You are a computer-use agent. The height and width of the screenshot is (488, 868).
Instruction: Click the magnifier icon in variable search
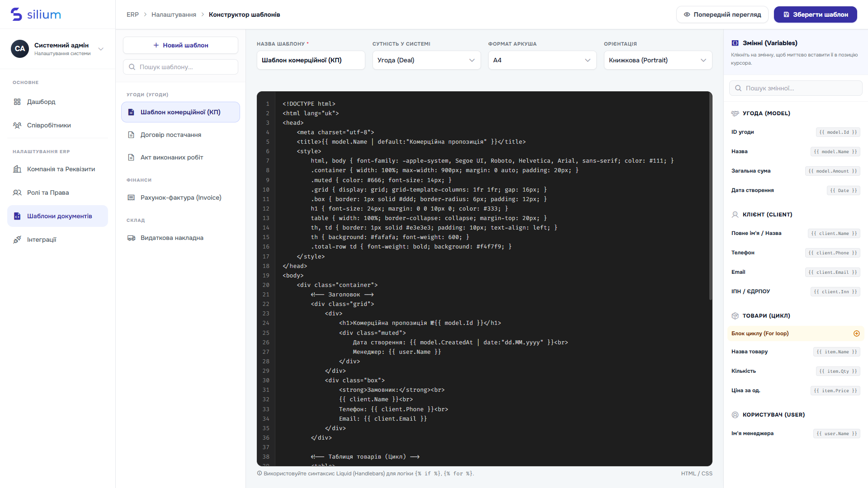pyautogui.click(x=738, y=88)
